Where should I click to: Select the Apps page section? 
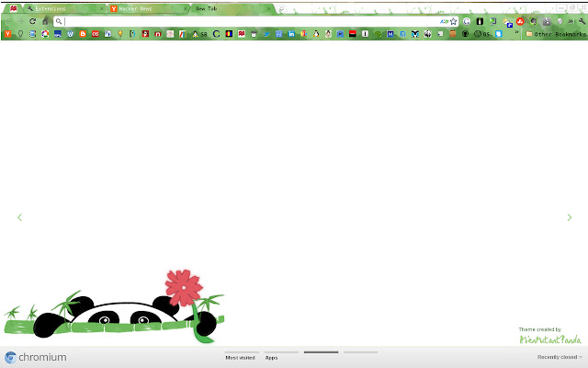click(x=272, y=357)
